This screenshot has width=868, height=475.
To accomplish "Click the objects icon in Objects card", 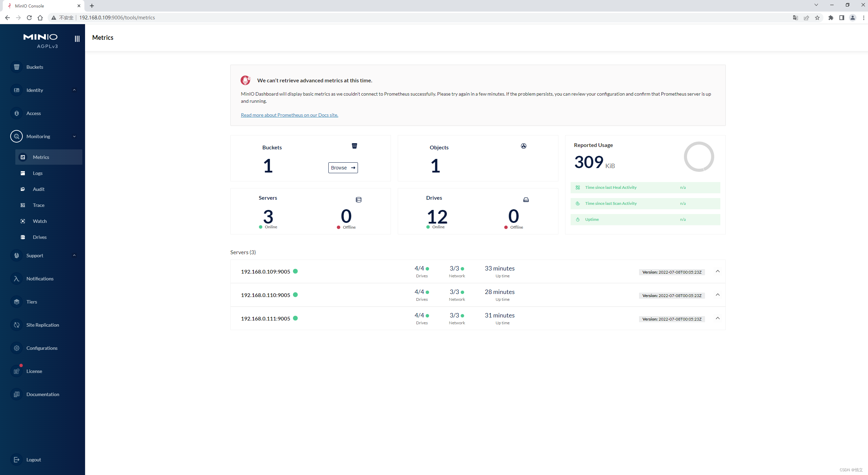I will (524, 146).
